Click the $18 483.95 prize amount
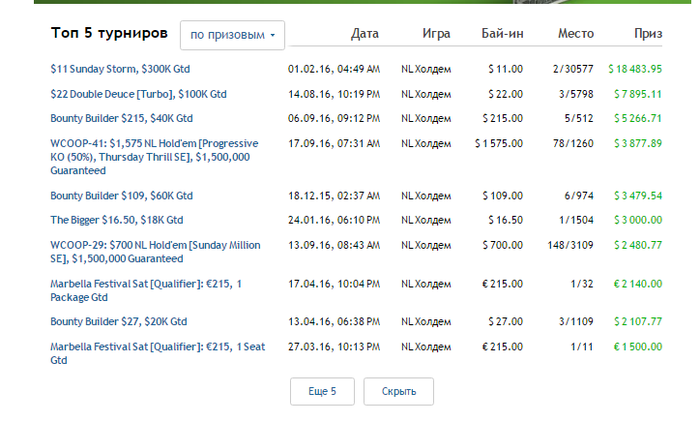700x422 pixels. point(635,69)
